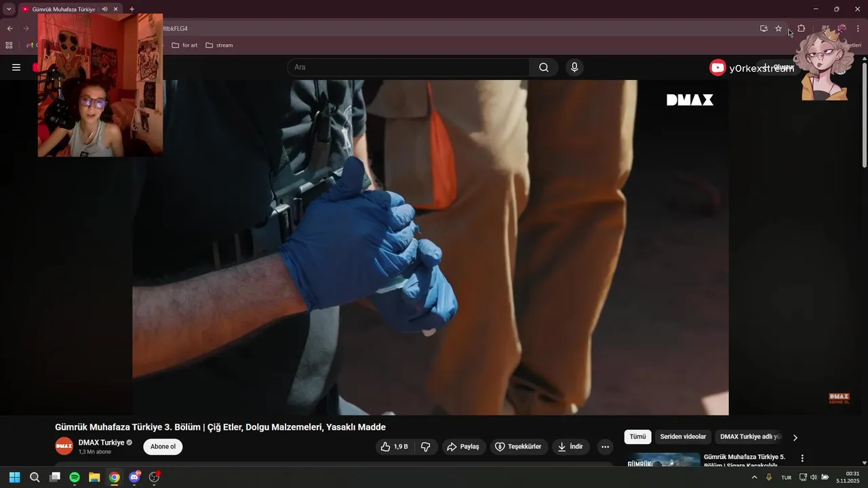Open options menu for 5. Bölüm suggestion
The height and width of the screenshot is (488, 868).
tap(802, 458)
